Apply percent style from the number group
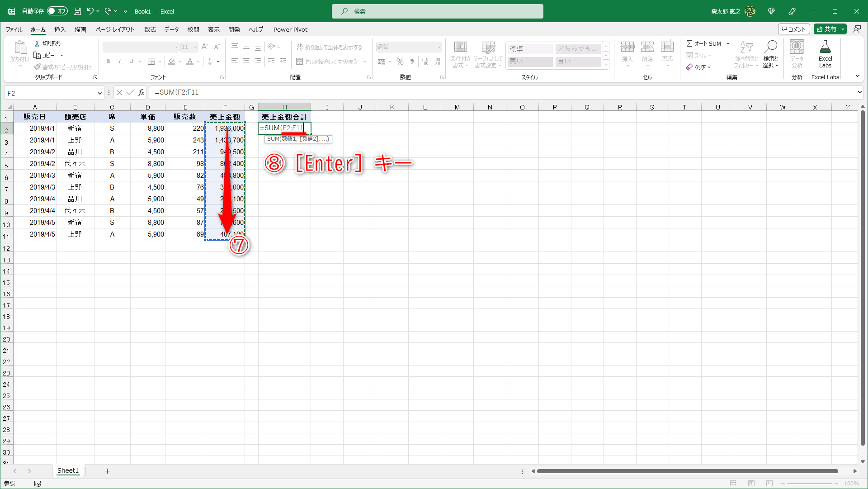Viewport: 868px width, 489px height. pos(400,62)
